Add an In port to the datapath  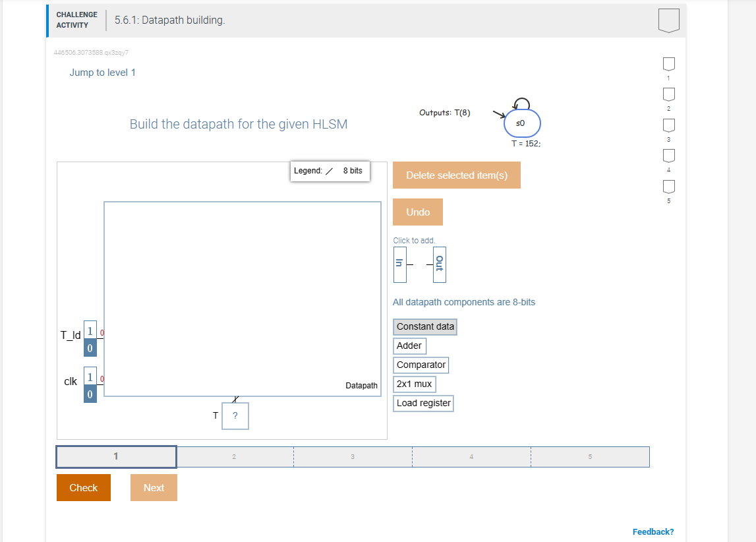pyautogui.click(x=399, y=264)
